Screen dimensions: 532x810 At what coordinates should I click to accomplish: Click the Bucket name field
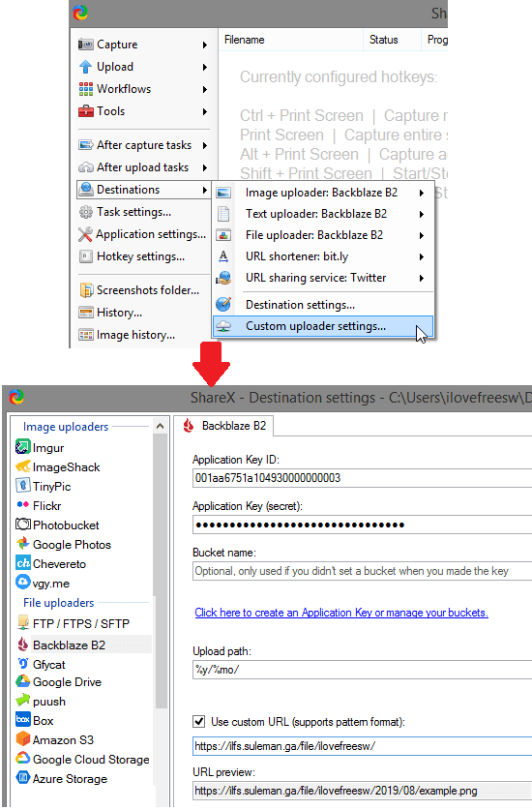tap(362, 571)
